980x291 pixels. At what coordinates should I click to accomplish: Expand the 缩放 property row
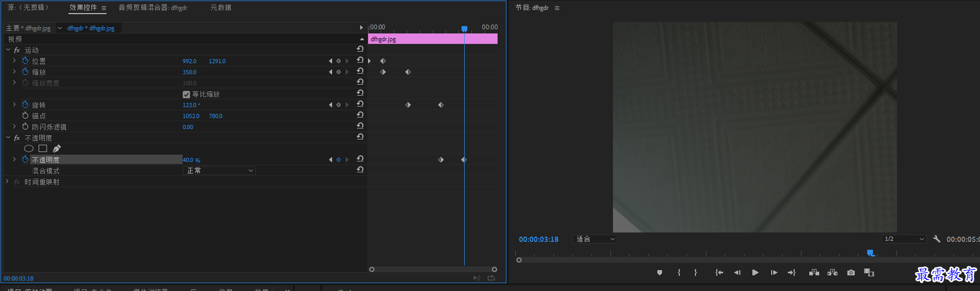point(15,72)
